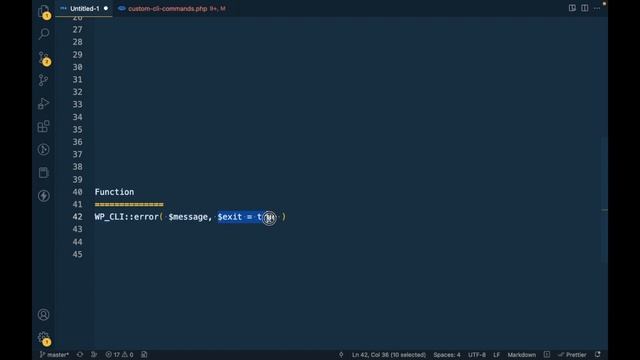Open Problems showing 17 errors 0 warnings
Viewport: 640px width, 360px height.
(119, 355)
